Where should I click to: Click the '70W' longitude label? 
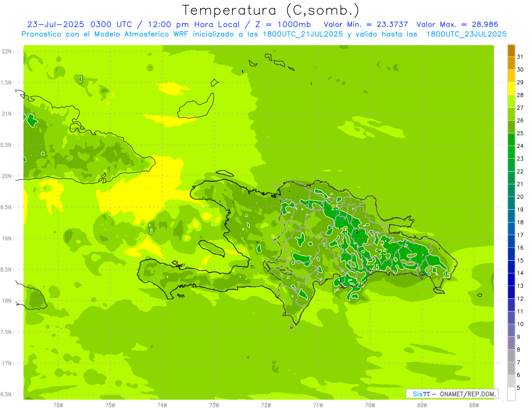(370, 405)
